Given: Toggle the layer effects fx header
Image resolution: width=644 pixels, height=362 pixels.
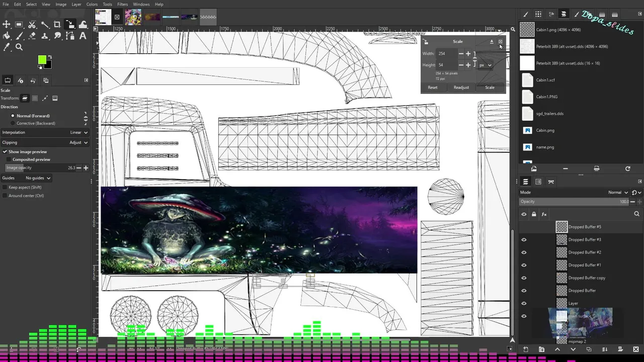Looking at the screenshot, I should click(544, 214).
